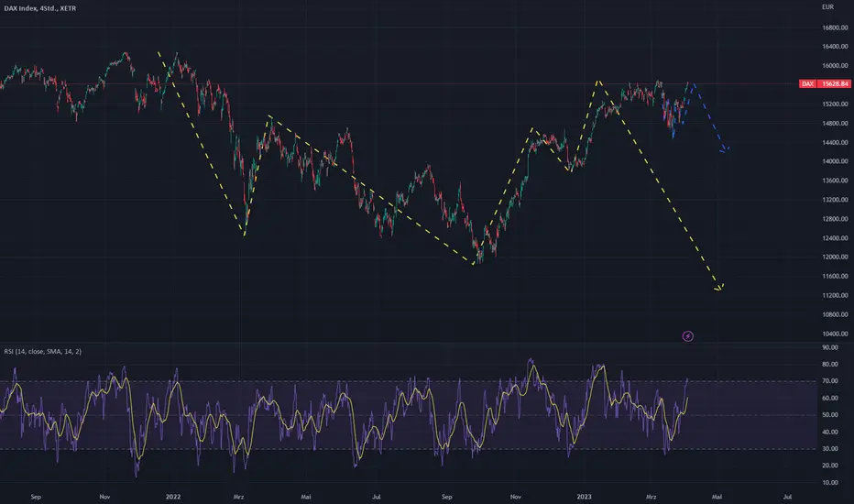The height and width of the screenshot is (504, 854).
Task: Click the red DAX ticker badge
Action: (x=807, y=84)
